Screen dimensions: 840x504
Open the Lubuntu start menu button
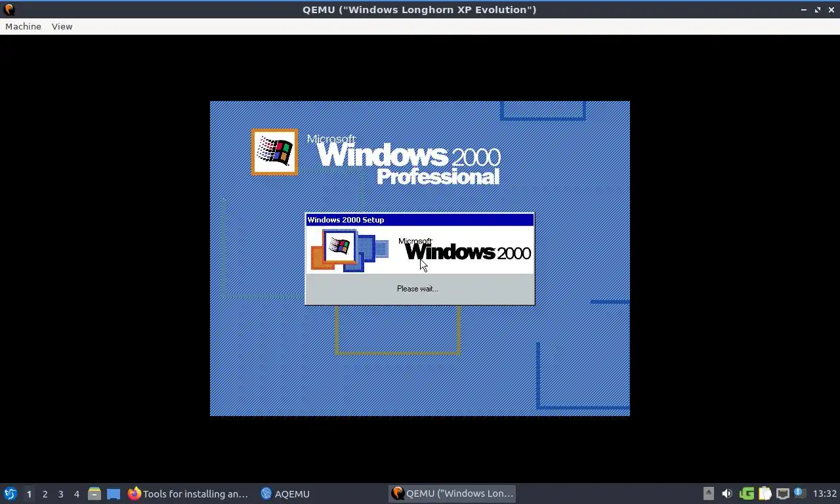pos(10,493)
